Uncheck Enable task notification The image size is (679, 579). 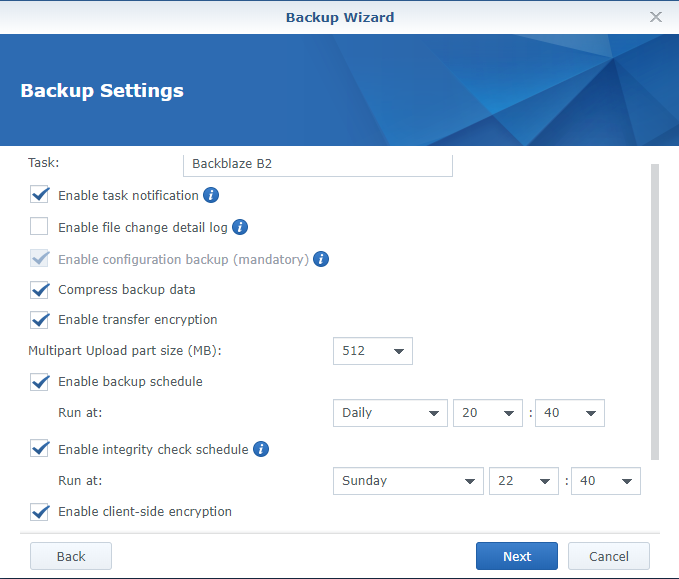[40, 195]
